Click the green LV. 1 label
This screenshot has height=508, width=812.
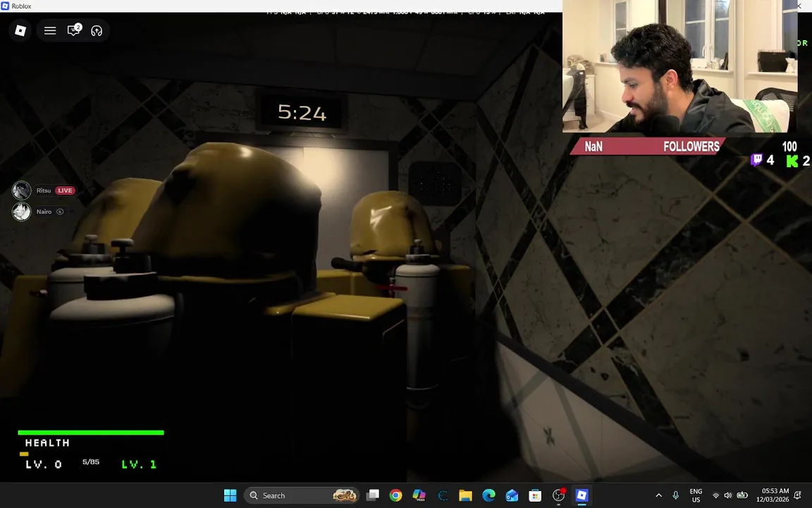click(x=139, y=464)
